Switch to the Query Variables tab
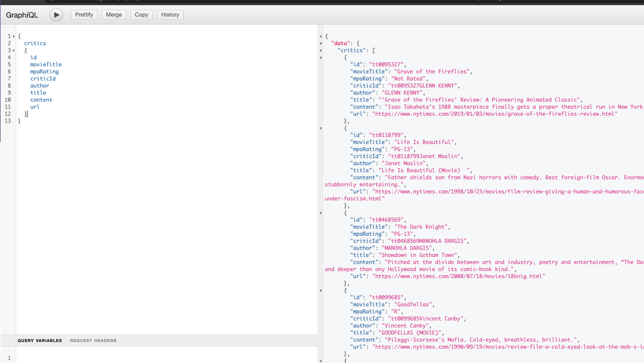This screenshot has height=363, width=644. [40, 340]
